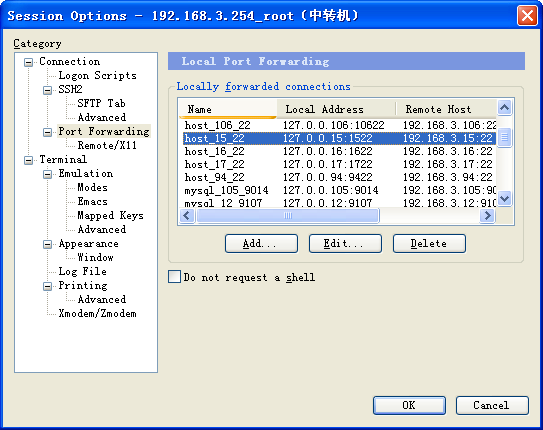
Task: Select Logon Scripts category
Action: tap(97, 75)
